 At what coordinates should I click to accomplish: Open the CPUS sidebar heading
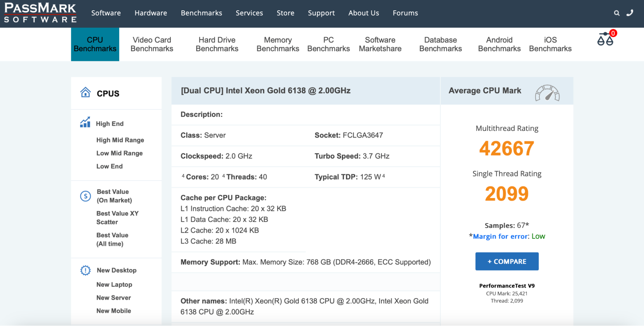tap(108, 94)
